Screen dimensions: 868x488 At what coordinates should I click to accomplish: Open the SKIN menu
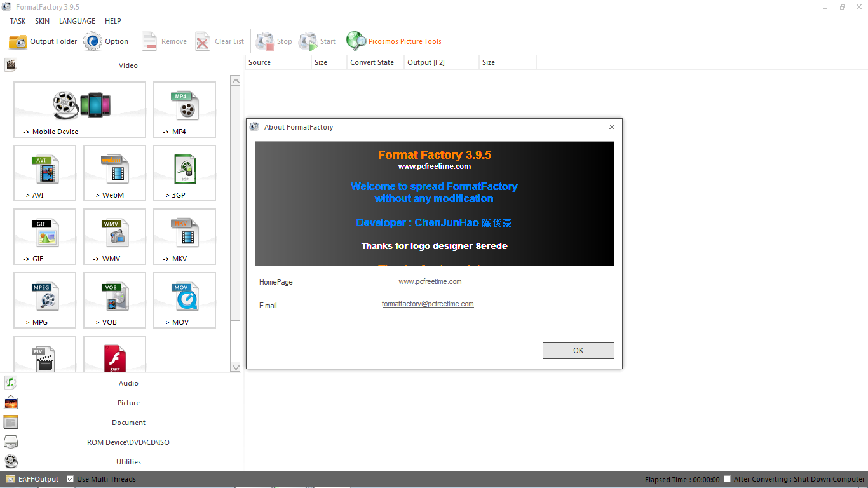[x=43, y=21]
